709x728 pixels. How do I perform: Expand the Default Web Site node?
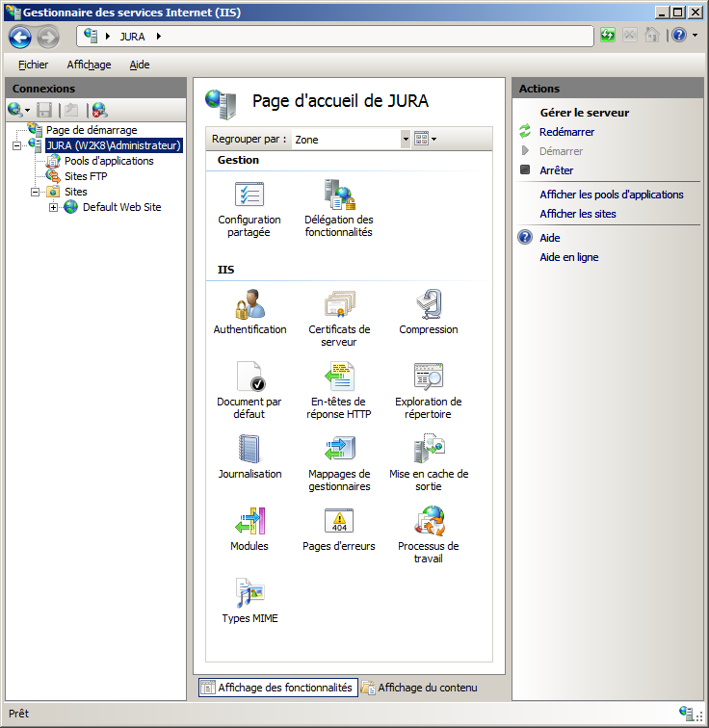[54, 207]
